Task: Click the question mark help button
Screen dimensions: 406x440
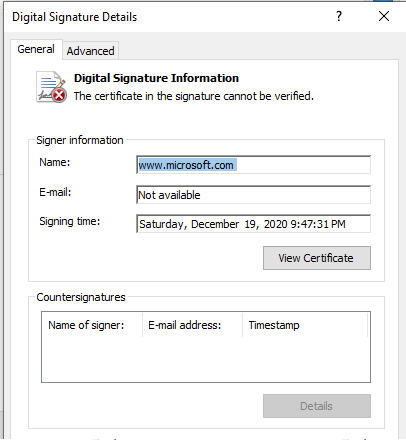Action: 339,16
